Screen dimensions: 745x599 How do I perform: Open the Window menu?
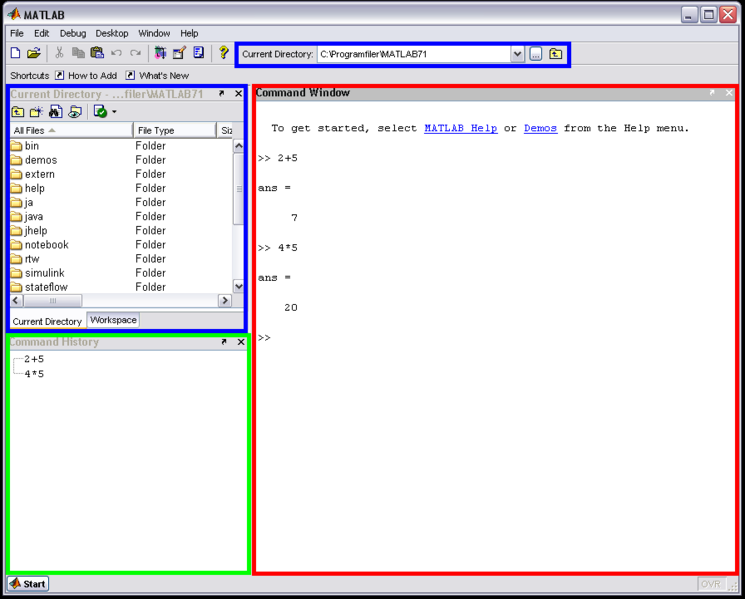pyautogui.click(x=154, y=33)
